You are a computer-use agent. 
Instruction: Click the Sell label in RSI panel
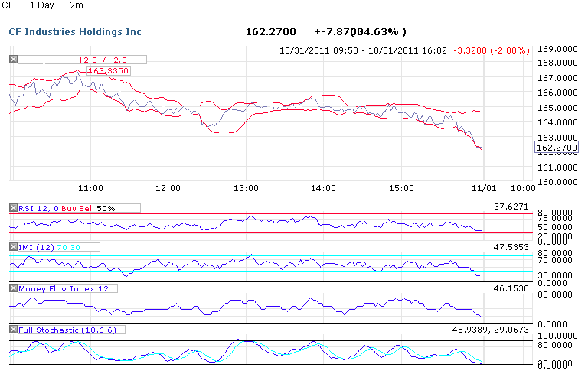point(86,208)
